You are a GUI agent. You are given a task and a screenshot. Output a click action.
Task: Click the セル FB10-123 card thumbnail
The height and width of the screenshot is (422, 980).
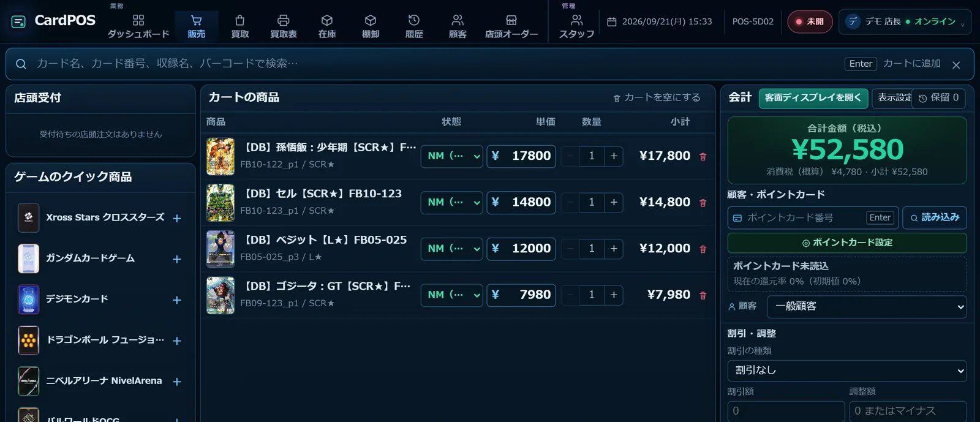click(221, 203)
